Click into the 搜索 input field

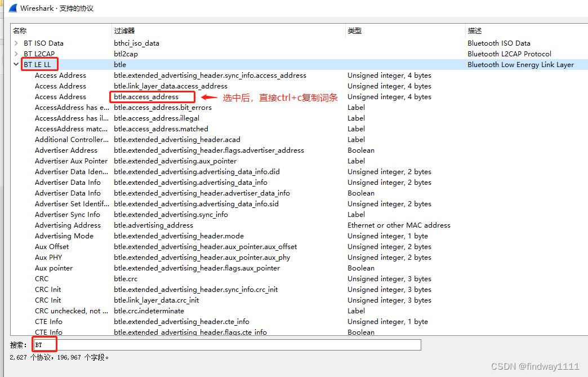tap(227, 345)
